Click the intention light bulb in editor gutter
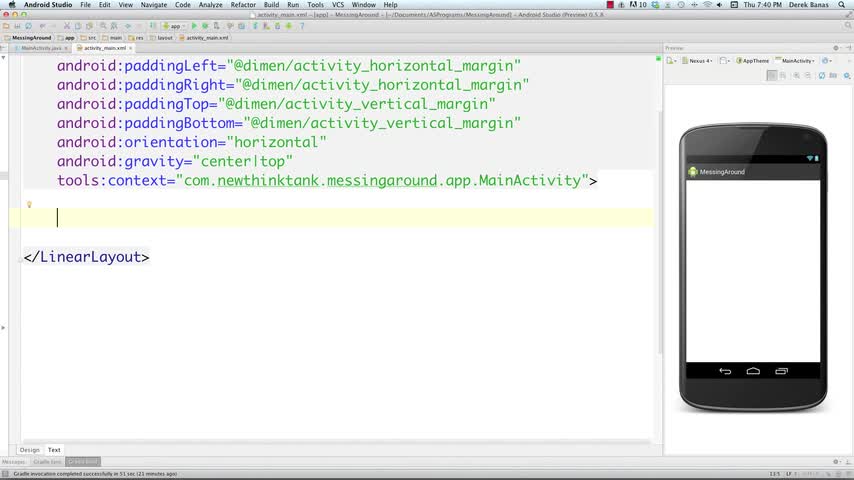 [29, 204]
